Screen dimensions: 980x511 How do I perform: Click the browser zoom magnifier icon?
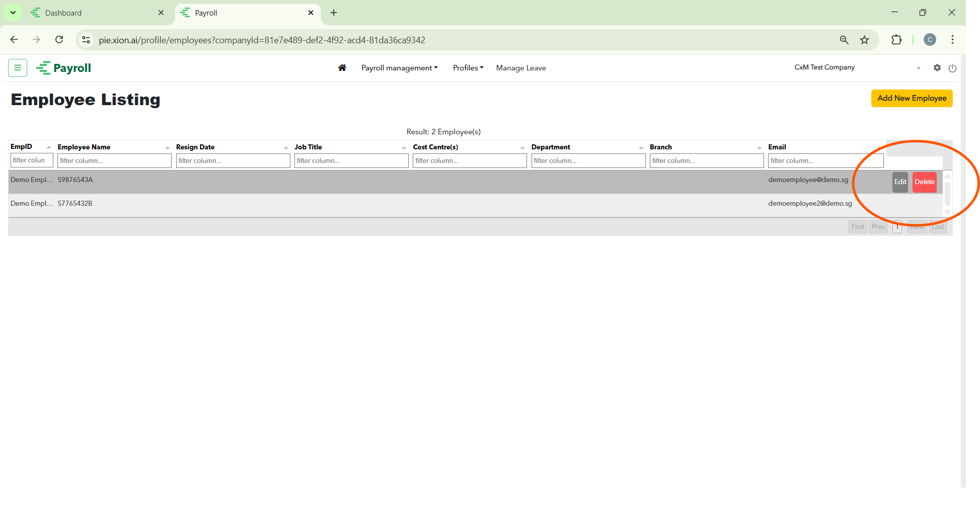coord(844,40)
